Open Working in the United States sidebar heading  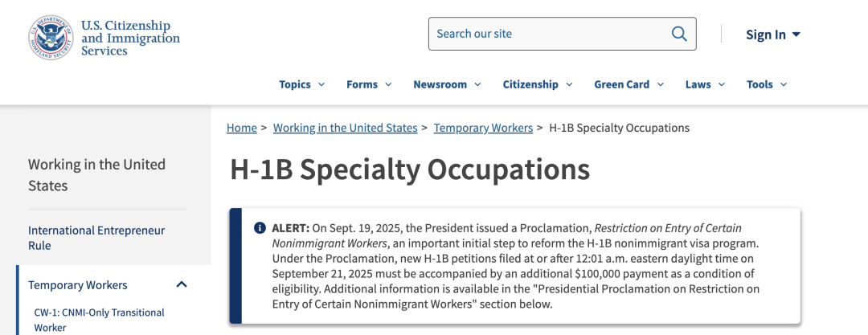[96, 175]
